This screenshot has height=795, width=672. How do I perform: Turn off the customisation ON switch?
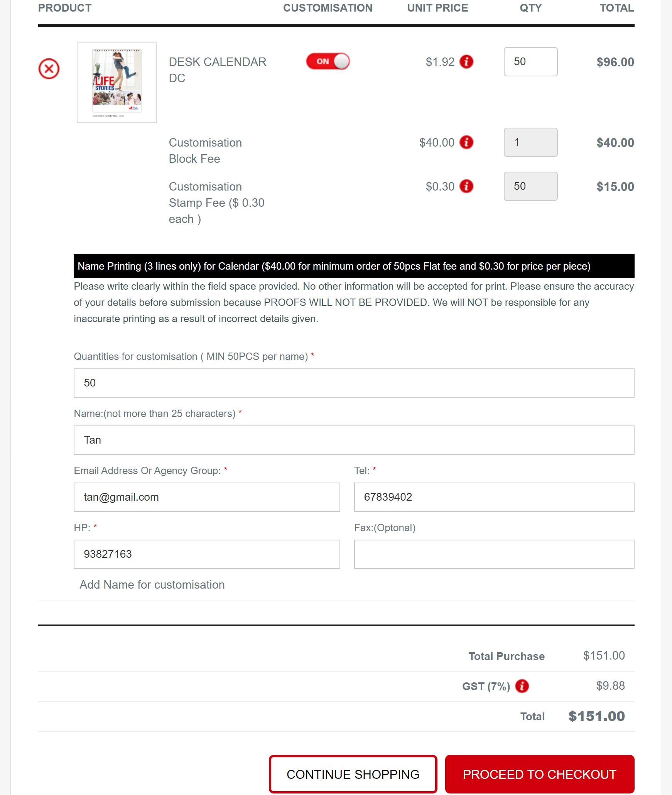(x=328, y=62)
